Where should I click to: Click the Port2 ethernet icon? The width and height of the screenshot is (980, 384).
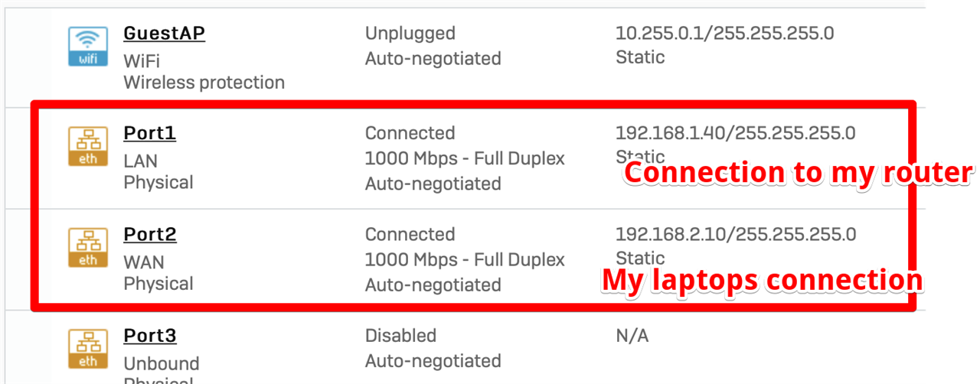tap(88, 248)
